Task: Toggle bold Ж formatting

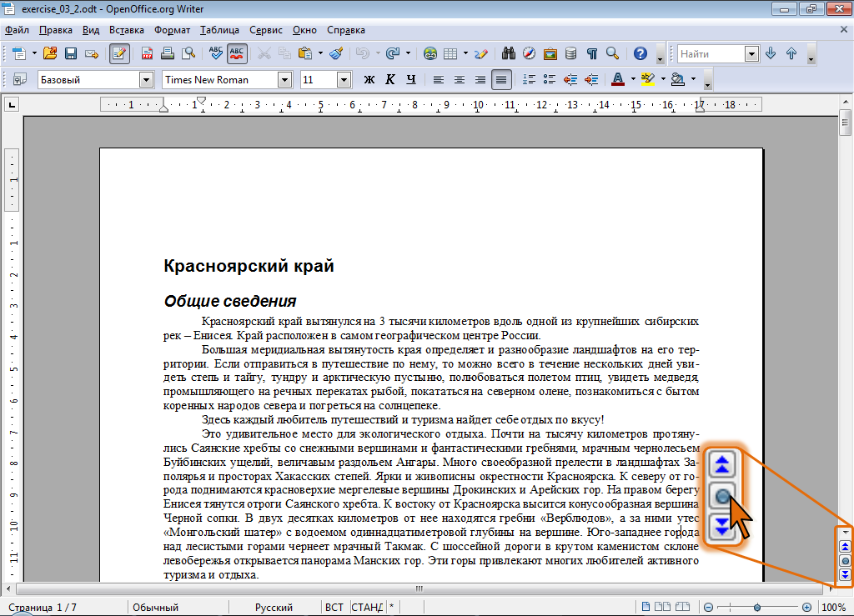Action: (369, 79)
